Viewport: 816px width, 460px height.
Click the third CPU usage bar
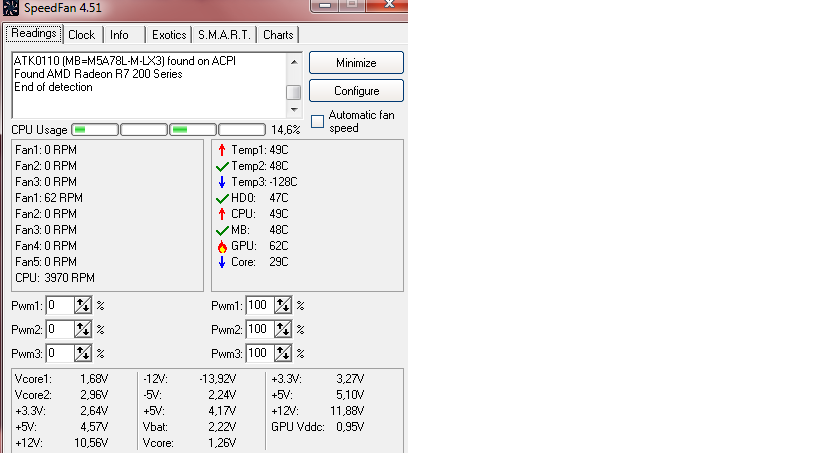point(193,130)
